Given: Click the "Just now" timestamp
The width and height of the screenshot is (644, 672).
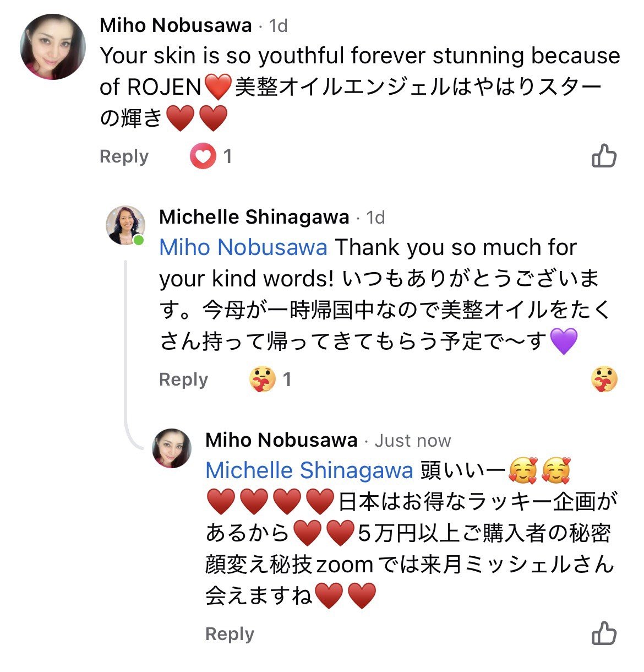Looking at the screenshot, I should pos(413,441).
